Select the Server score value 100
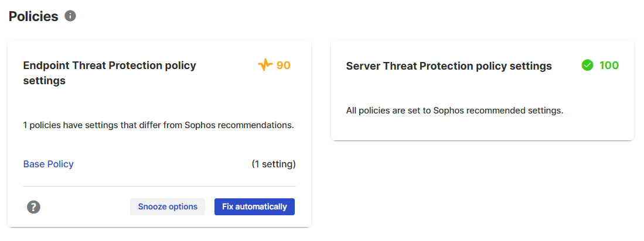The image size is (644, 241). (x=609, y=65)
